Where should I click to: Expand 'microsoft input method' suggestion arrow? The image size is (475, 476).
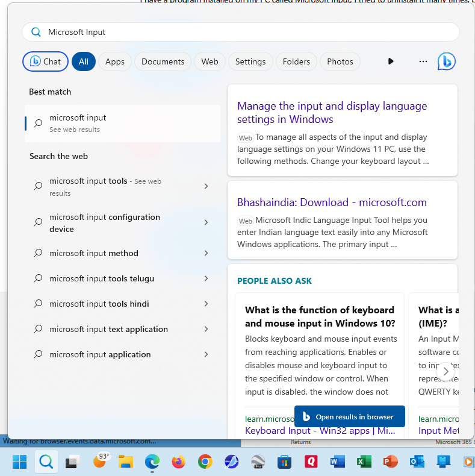(x=206, y=253)
